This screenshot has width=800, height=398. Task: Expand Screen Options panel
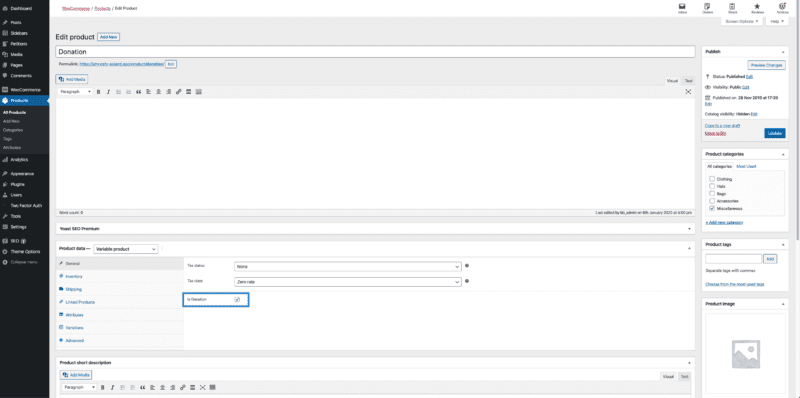(742, 21)
